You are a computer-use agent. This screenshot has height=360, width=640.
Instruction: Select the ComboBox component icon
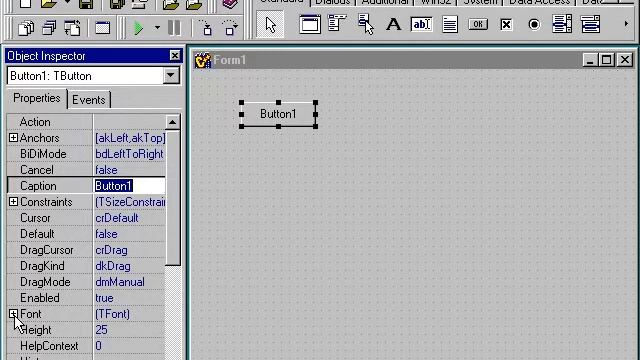tap(590, 24)
